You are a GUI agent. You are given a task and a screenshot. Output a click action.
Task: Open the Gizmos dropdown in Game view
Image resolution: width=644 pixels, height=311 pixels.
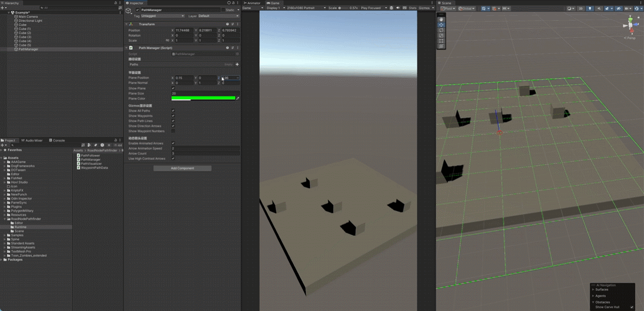click(426, 8)
